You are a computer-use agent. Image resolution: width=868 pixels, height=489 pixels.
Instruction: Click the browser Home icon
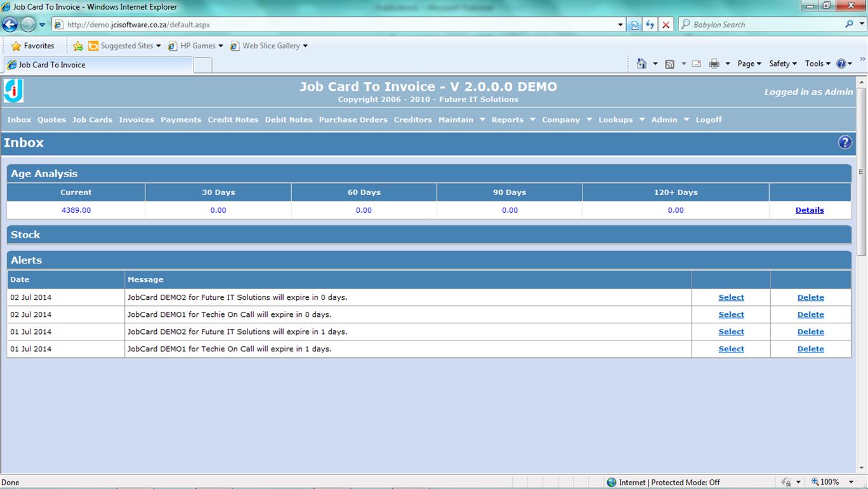click(641, 64)
